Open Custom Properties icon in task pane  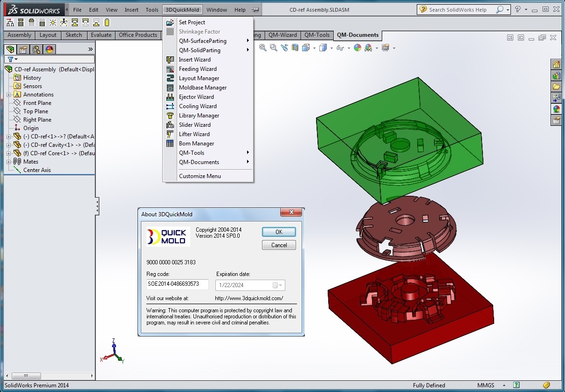(556, 120)
